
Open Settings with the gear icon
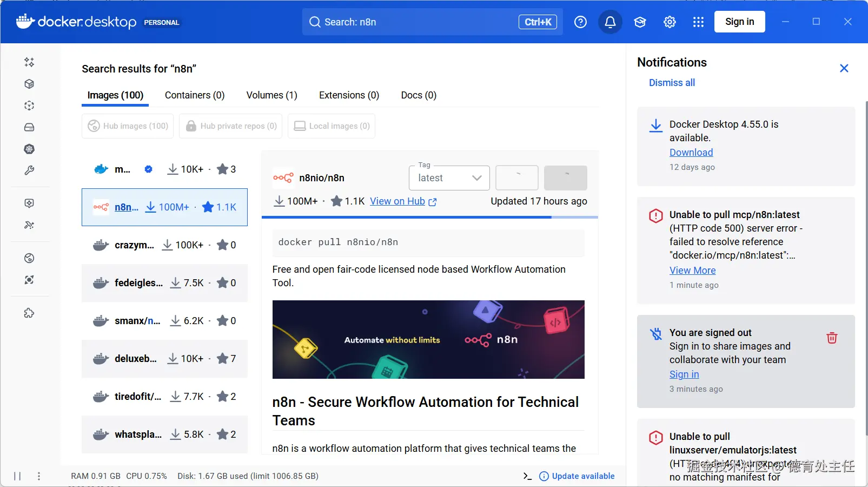coord(670,22)
